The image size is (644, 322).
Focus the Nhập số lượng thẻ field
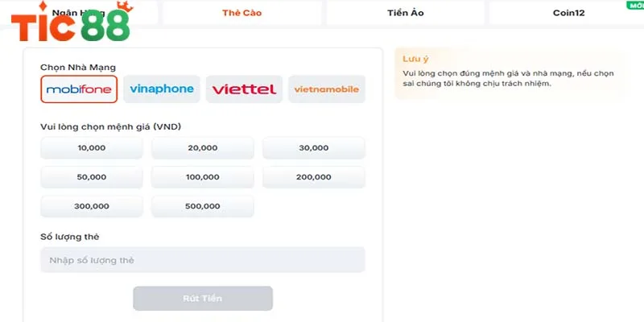tap(203, 260)
